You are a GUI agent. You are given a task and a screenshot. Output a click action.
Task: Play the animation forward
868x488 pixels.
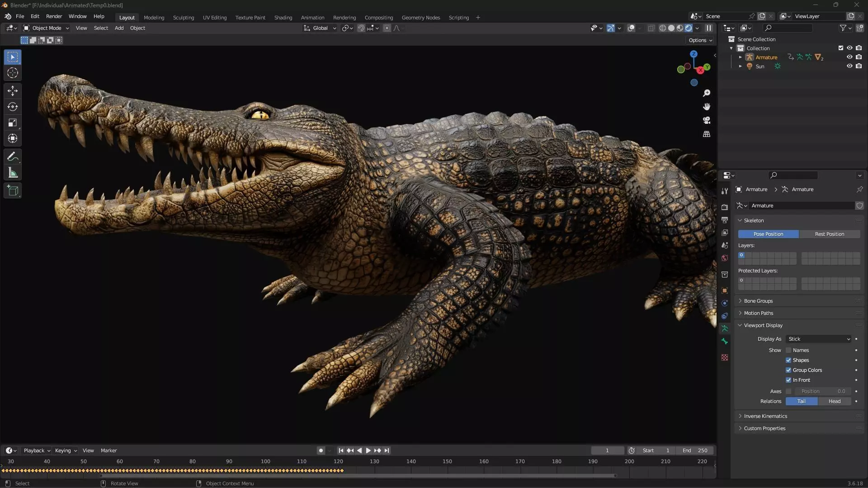tap(368, 450)
